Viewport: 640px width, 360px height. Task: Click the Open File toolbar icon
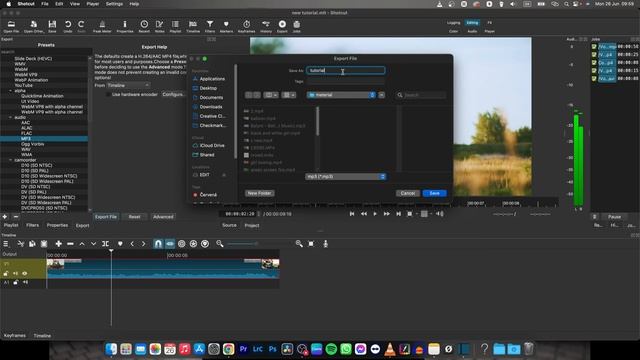(11, 27)
